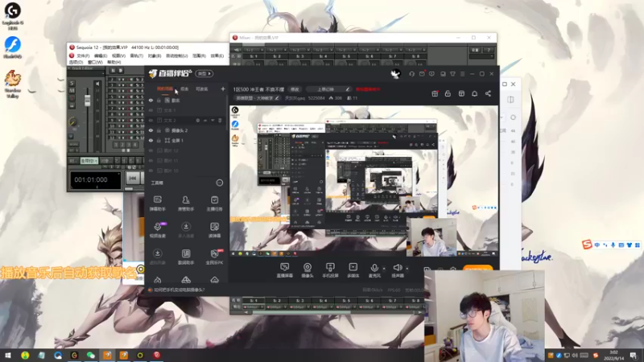
Task: Edit the stream category tag pencil button
Action: (x=277, y=98)
